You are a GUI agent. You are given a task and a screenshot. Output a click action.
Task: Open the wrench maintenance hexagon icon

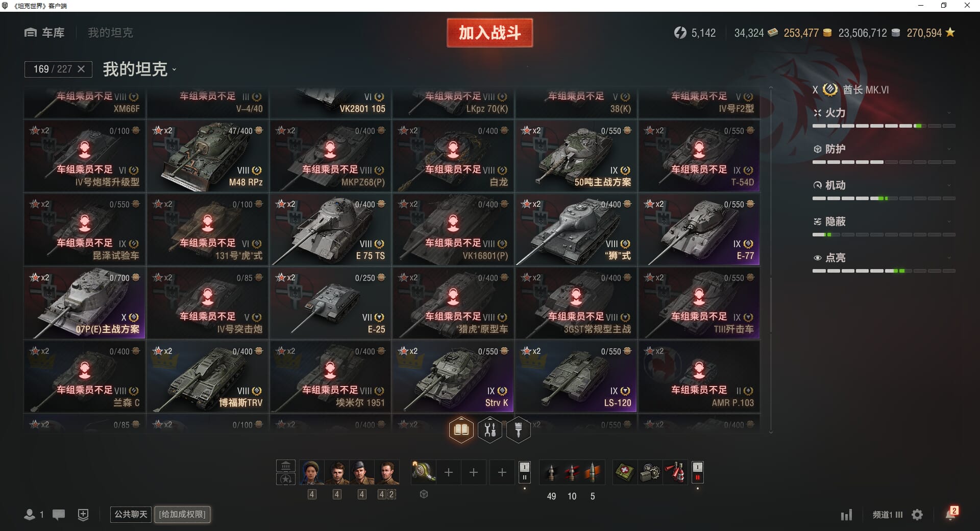[x=490, y=430]
